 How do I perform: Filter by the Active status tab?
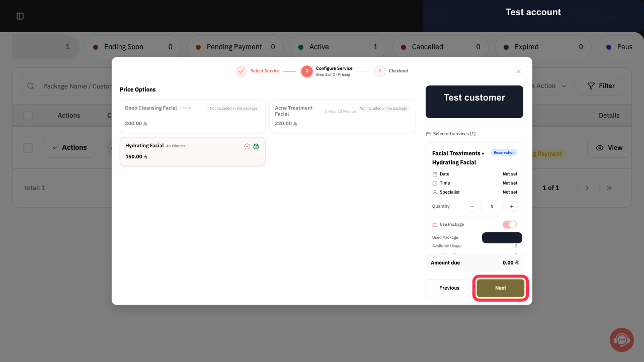click(338, 47)
